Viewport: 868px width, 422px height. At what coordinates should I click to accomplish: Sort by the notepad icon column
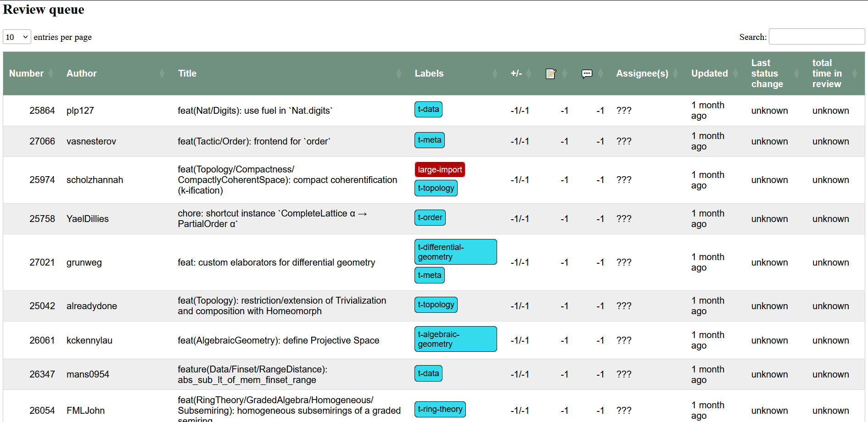(x=550, y=73)
